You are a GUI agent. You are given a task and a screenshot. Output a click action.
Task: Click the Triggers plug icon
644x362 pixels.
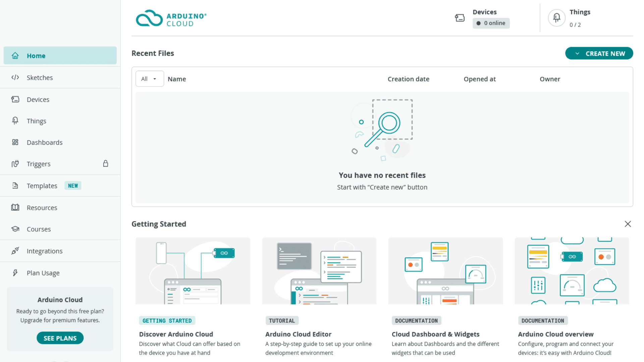(15, 164)
